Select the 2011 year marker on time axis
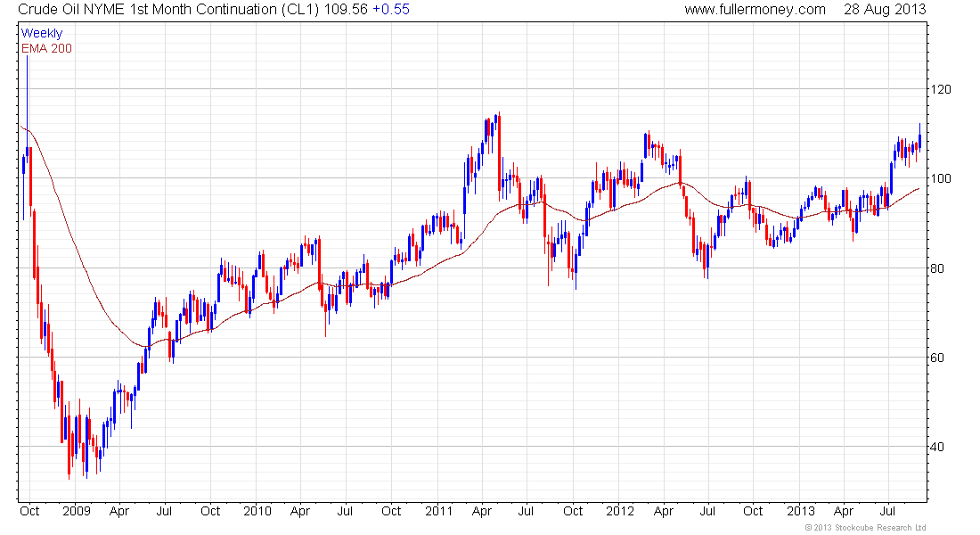This screenshot has height=535, width=980. [438, 511]
